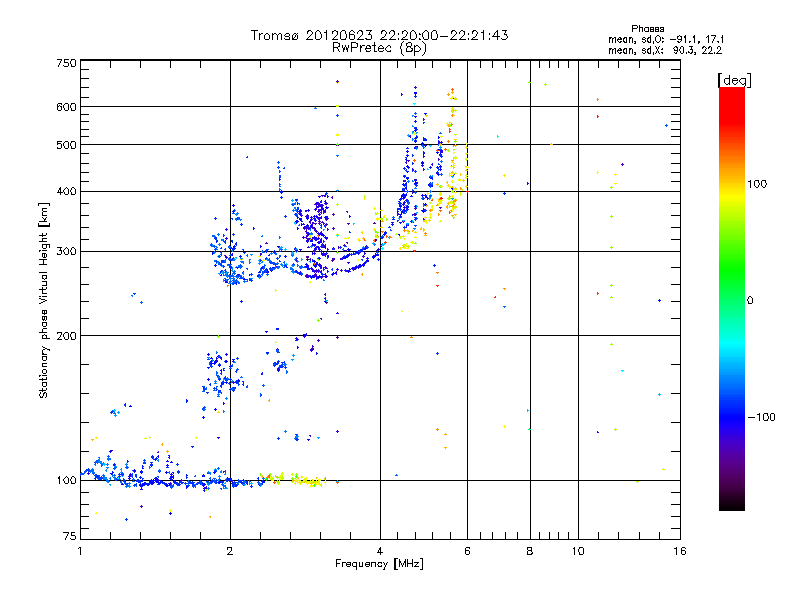The image size is (800, 600).
Task: Click the x-axis "1" MHz tick label
Action: click(x=80, y=551)
